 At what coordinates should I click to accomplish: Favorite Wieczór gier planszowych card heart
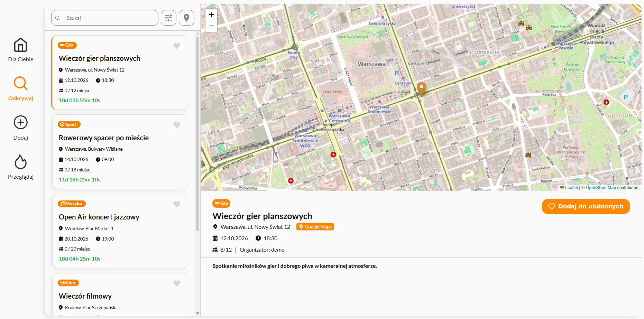(x=177, y=46)
